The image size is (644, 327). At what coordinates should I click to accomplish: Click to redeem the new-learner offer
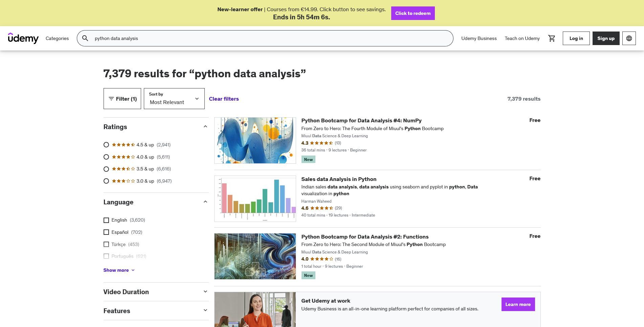(413, 13)
